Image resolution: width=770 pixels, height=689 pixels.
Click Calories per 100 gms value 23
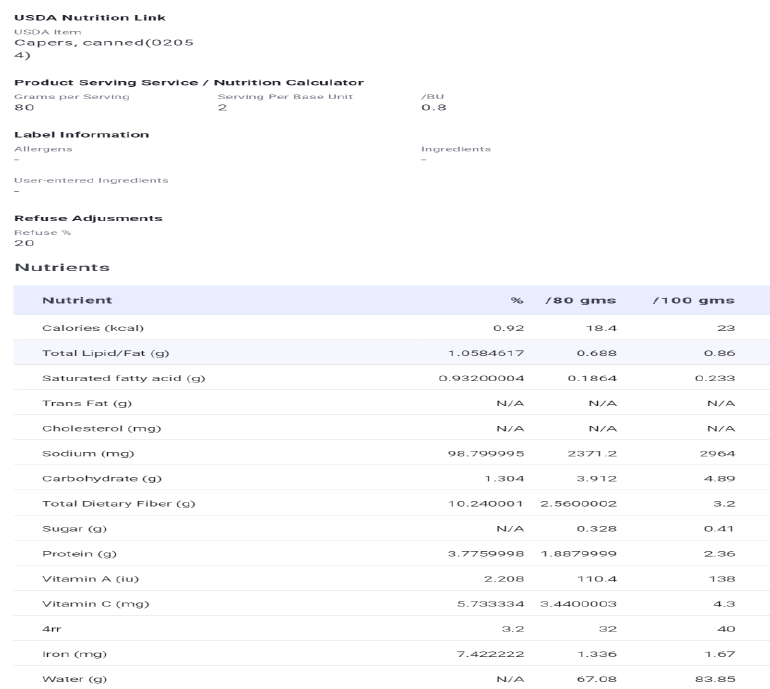(x=726, y=328)
